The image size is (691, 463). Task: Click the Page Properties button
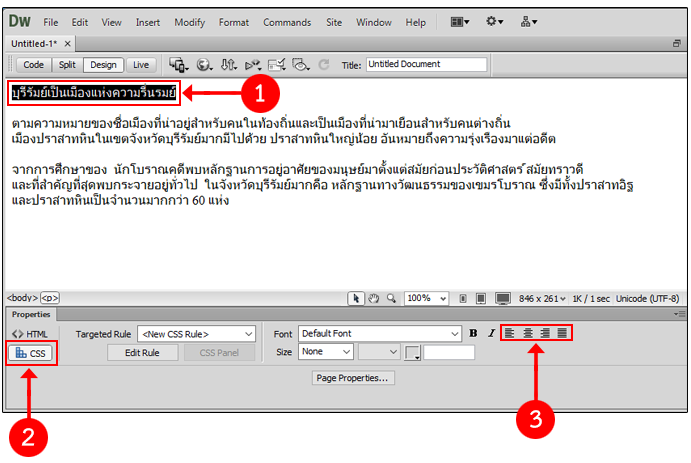pos(353,378)
